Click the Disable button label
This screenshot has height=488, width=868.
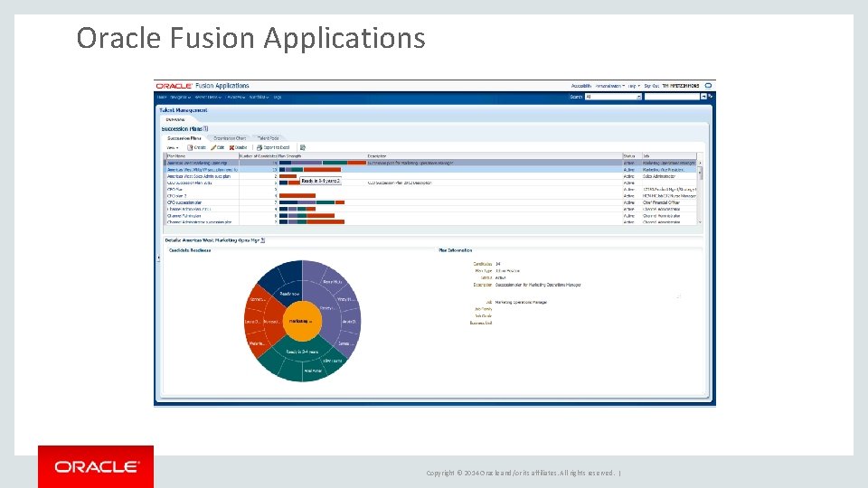241,147
